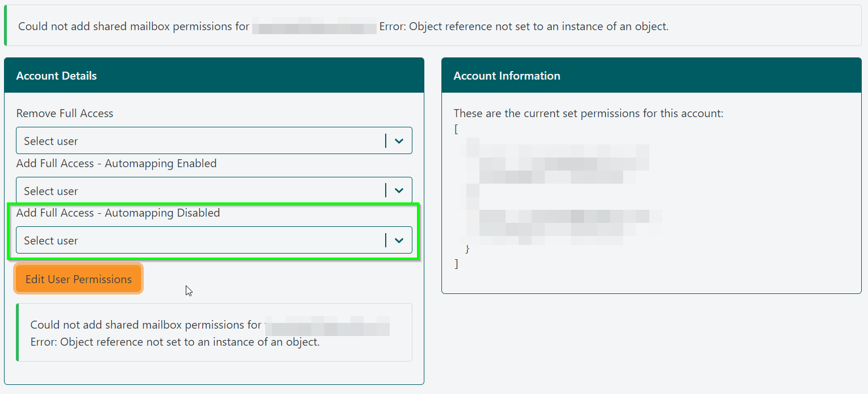
Task: Click the chevron on the Automapping Disabled dropdown
Action: 398,240
